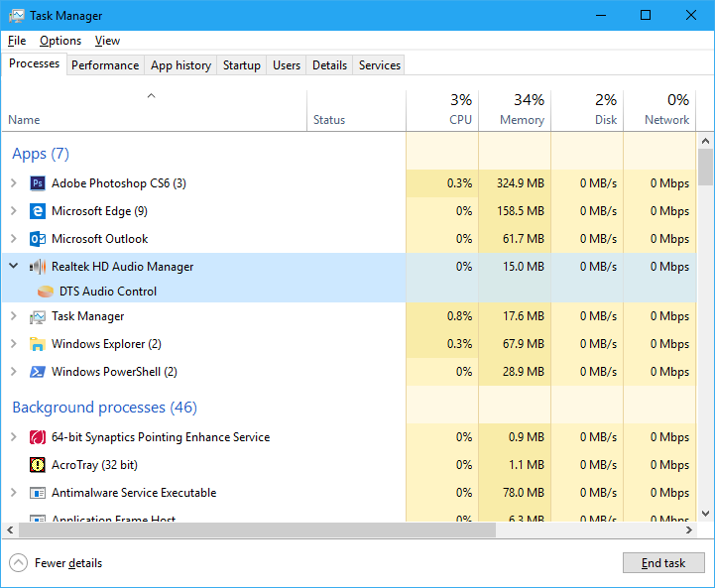Screen dimensions: 715x588
Task: Click the 28.9 MB memory value
Action: [524, 372]
